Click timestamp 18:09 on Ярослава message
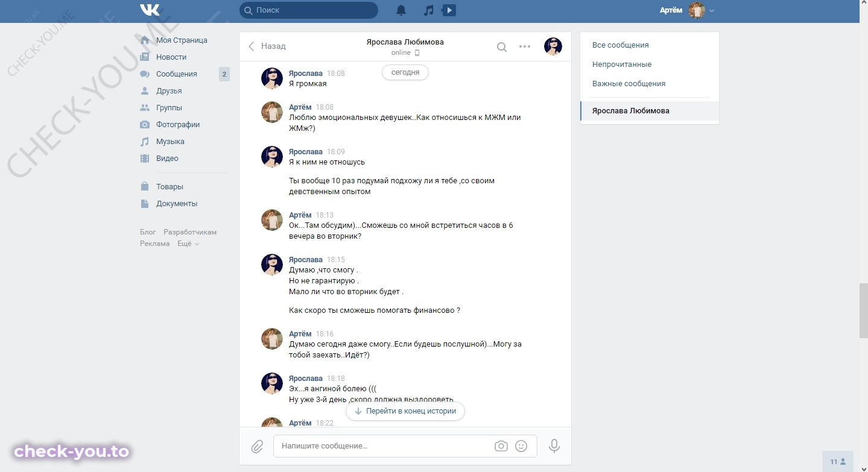 336,152
